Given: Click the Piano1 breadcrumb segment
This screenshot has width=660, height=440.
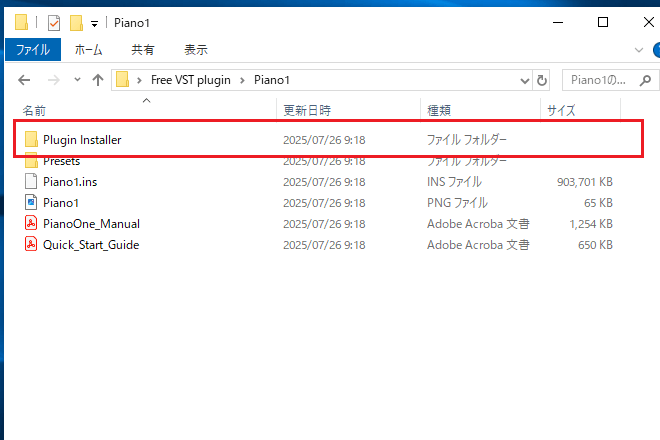Looking at the screenshot, I should click(272, 80).
